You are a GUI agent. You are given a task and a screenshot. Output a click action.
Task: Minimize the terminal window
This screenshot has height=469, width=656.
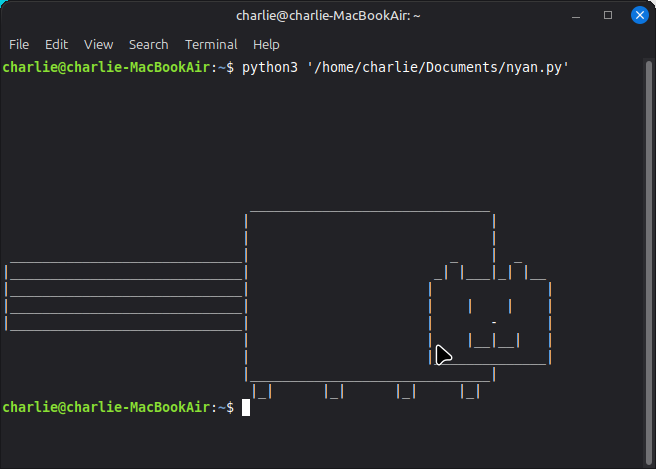[576, 15]
